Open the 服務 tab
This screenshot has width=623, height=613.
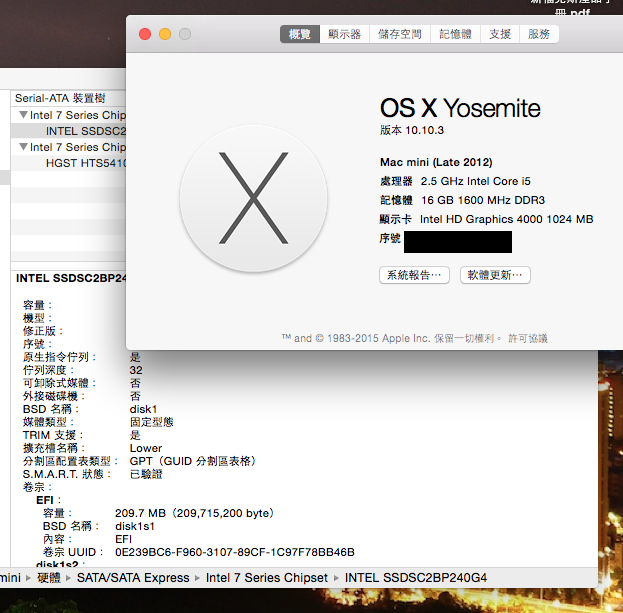pos(539,34)
